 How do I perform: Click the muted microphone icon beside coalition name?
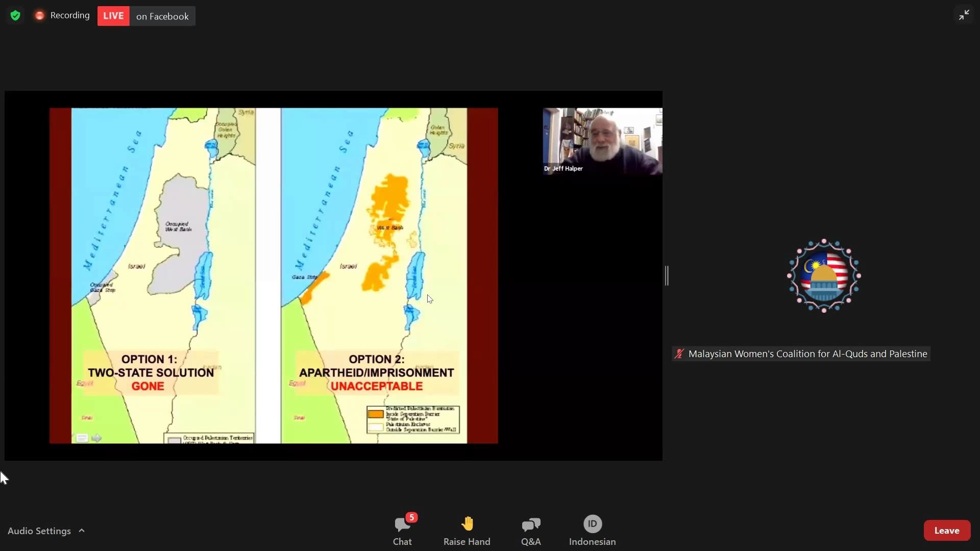pyautogui.click(x=679, y=354)
